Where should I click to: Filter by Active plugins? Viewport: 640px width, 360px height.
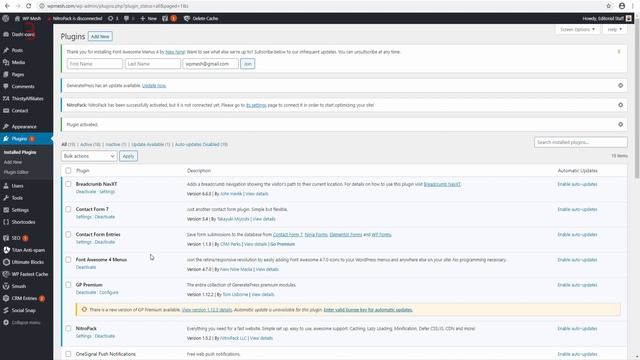pos(90,144)
